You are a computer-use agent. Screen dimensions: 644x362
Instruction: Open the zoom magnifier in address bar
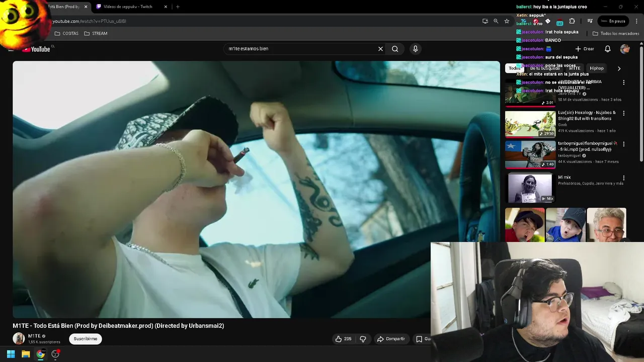tap(496, 21)
